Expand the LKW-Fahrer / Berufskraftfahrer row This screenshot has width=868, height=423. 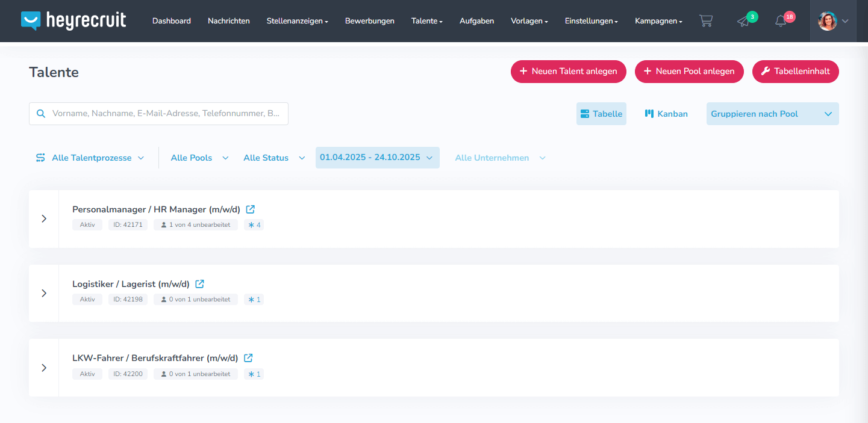point(44,368)
